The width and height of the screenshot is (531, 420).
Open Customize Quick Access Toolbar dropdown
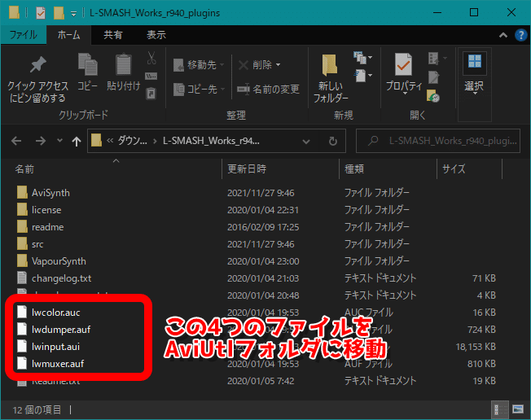73,14
